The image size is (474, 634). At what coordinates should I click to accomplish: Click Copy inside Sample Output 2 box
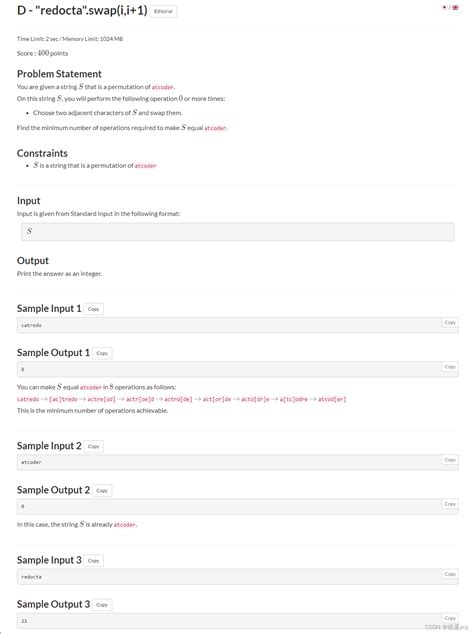450,504
